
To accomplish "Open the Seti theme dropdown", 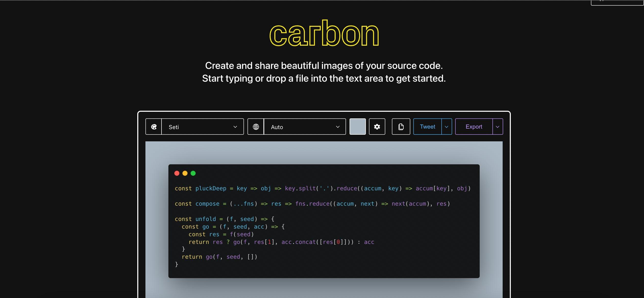I will 199,127.
